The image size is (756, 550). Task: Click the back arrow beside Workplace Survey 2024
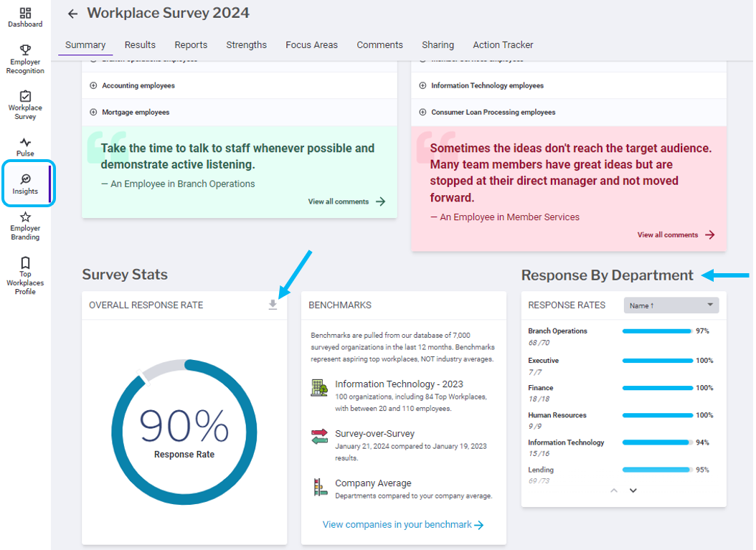[72, 13]
